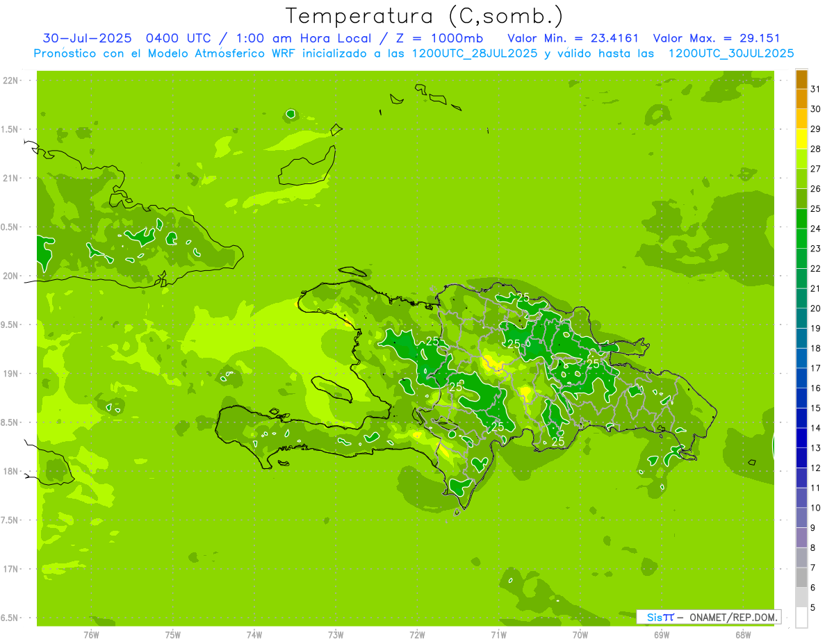
Task: Click the colorbar label "10"
Action: [x=815, y=508]
